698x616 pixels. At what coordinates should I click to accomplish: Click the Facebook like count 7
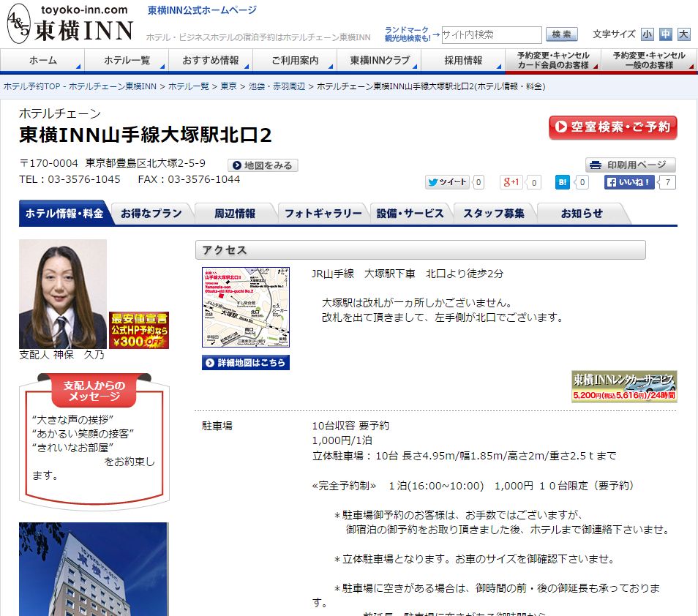click(667, 182)
